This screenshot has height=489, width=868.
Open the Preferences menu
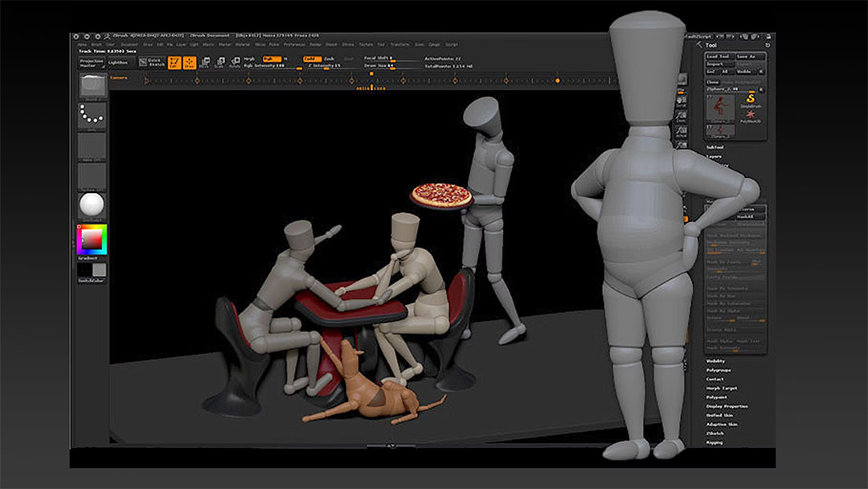click(294, 44)
